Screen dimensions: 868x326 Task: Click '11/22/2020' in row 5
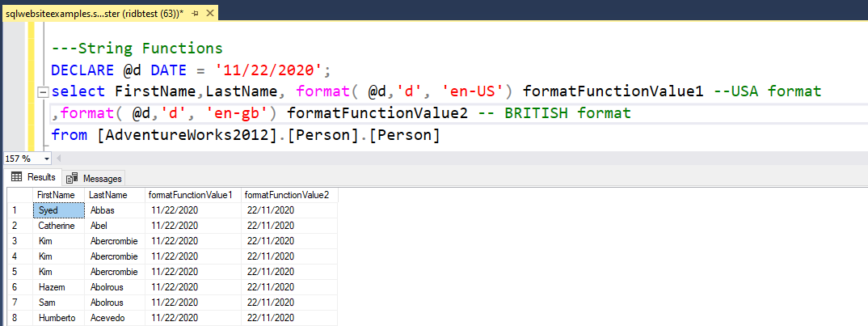pyautogui.click(x=192, y=272)
